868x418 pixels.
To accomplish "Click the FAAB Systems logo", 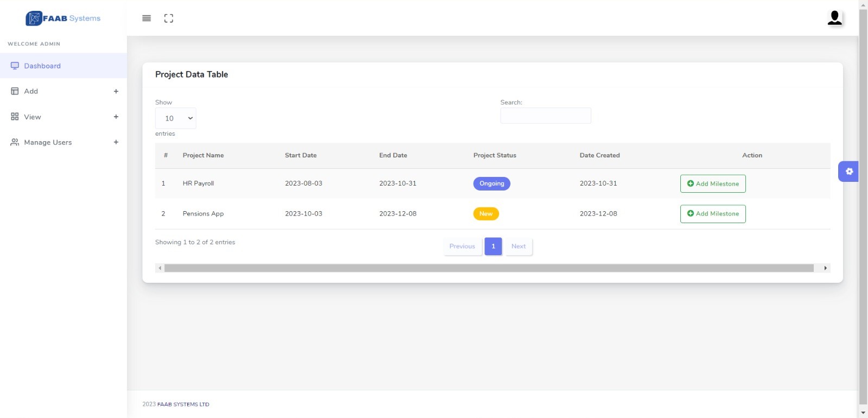I will coord(63,18).
